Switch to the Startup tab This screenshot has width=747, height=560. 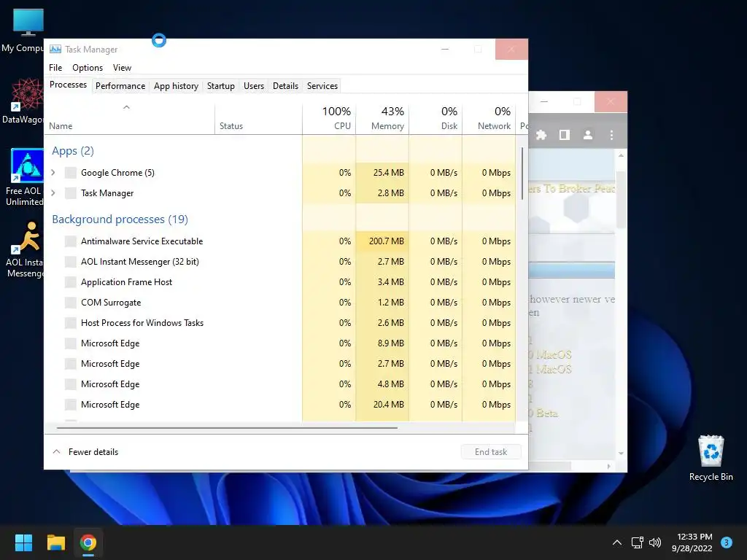(x=220, y=86)
